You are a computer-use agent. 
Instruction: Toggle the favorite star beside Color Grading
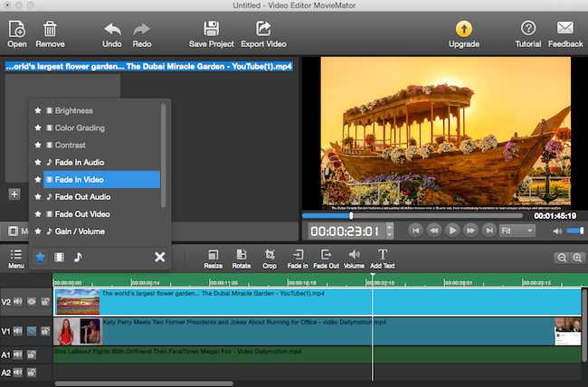(38, 127)
